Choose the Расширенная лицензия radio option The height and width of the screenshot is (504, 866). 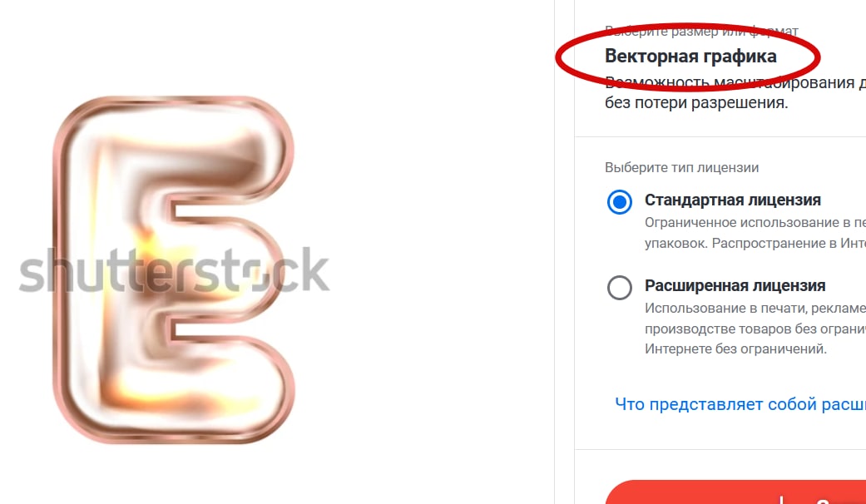620,288
